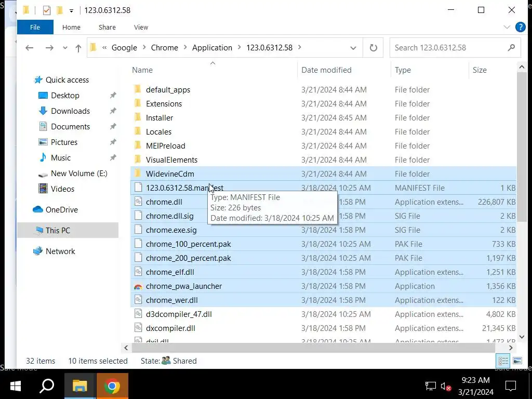Image resolution: width=532 pixels, height=399 pixels.
Task: Click vertical scrollbar down arrow
Action: [522, 337]
